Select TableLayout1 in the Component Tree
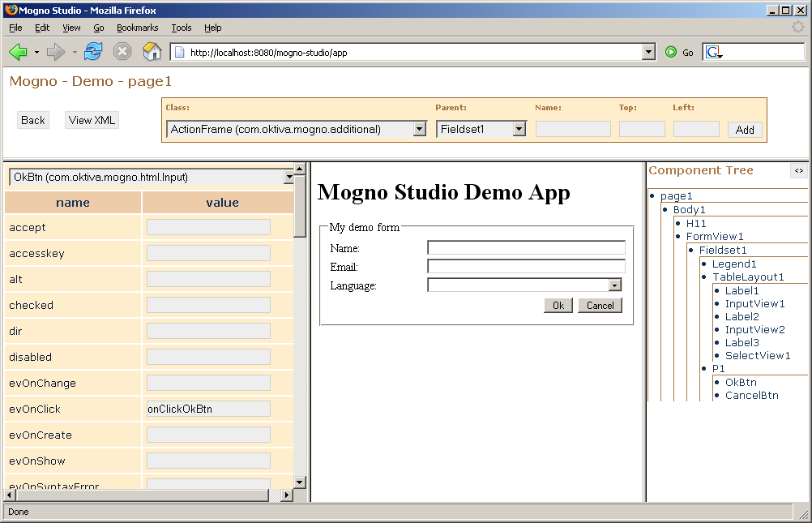The width and height of the screenshot is (812, 523). [x=748, y=277]
